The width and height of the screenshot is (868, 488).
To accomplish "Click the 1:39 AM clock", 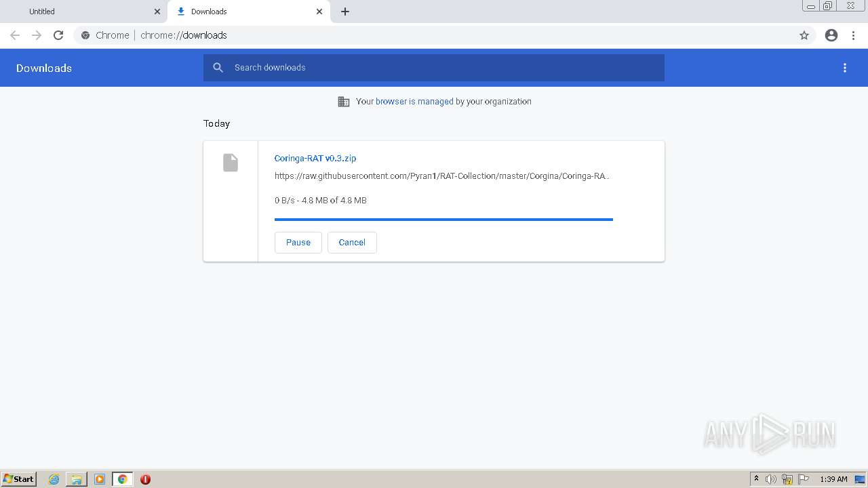I will [x=833, y=479].
